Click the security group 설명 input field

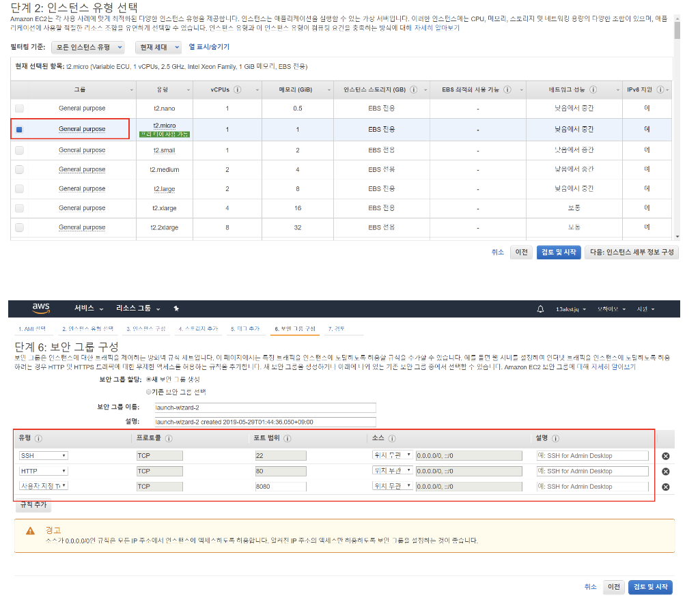point(265,422)
